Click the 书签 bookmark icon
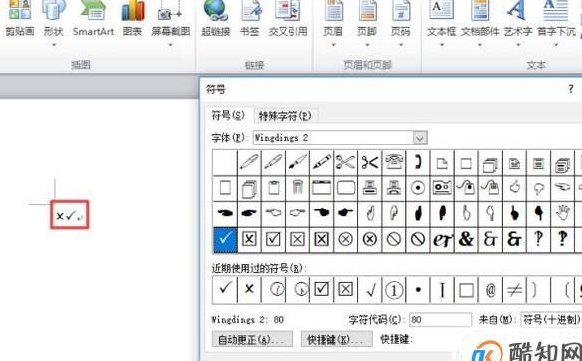Image resolution: width=582 pixels, height=361 pixels. [x=249, y=19]
